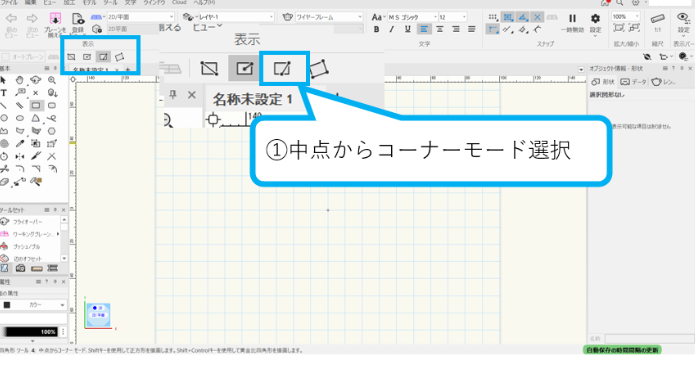
Task: Select the Rectangle tool
Action: click(36, 105)
